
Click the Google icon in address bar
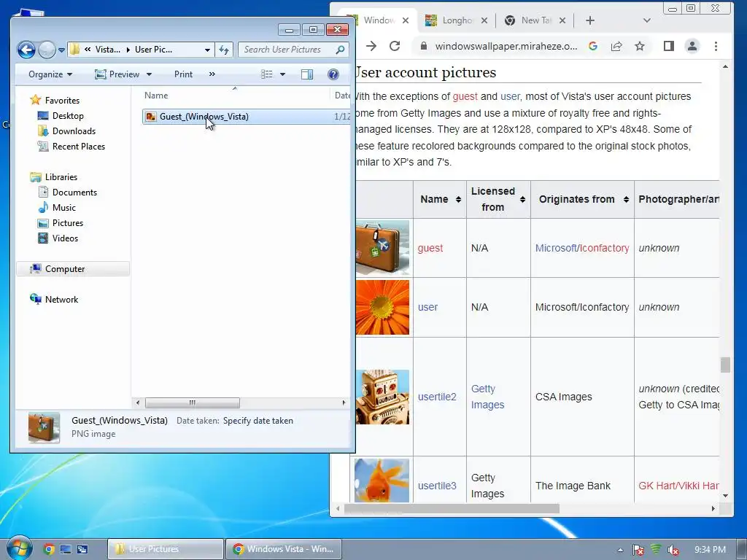click(x=593, y=46)
